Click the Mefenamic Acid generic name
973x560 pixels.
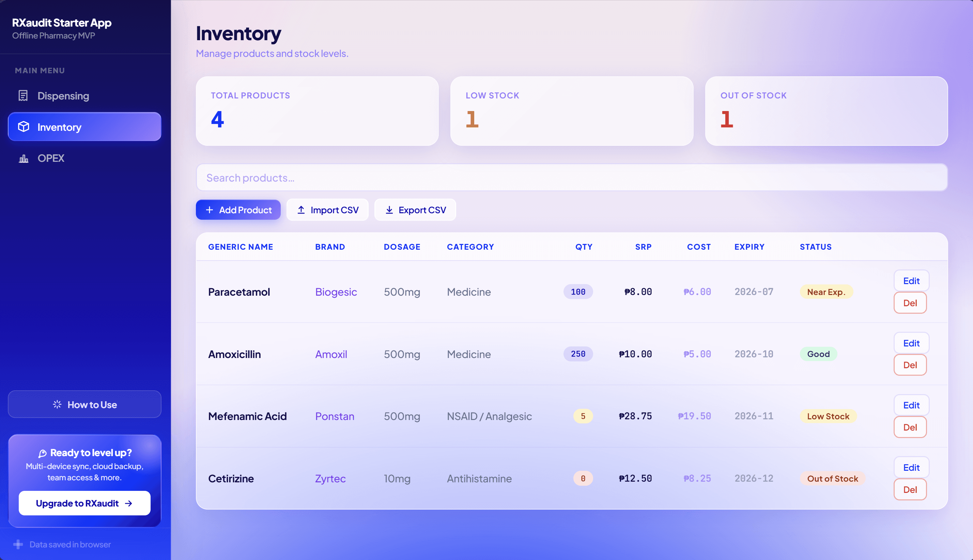tap(247, 416)
